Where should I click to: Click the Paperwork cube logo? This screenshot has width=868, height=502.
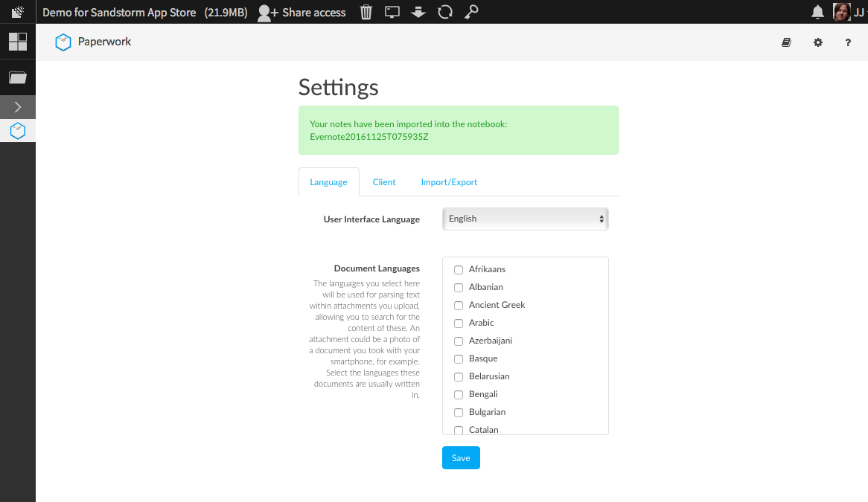click(63, 42)
